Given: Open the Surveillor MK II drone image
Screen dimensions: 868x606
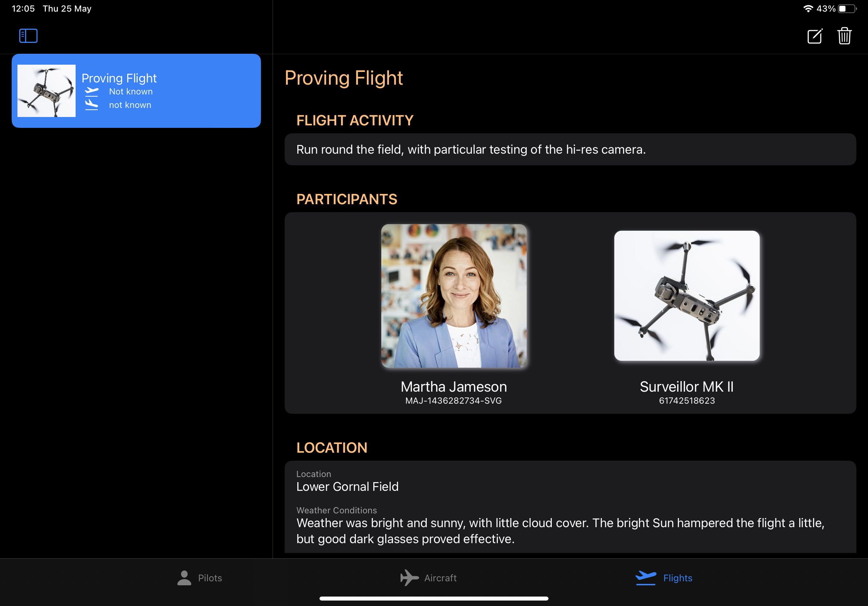Looking at the screenshot, I should pyautogui.click(x=687, y=296).
